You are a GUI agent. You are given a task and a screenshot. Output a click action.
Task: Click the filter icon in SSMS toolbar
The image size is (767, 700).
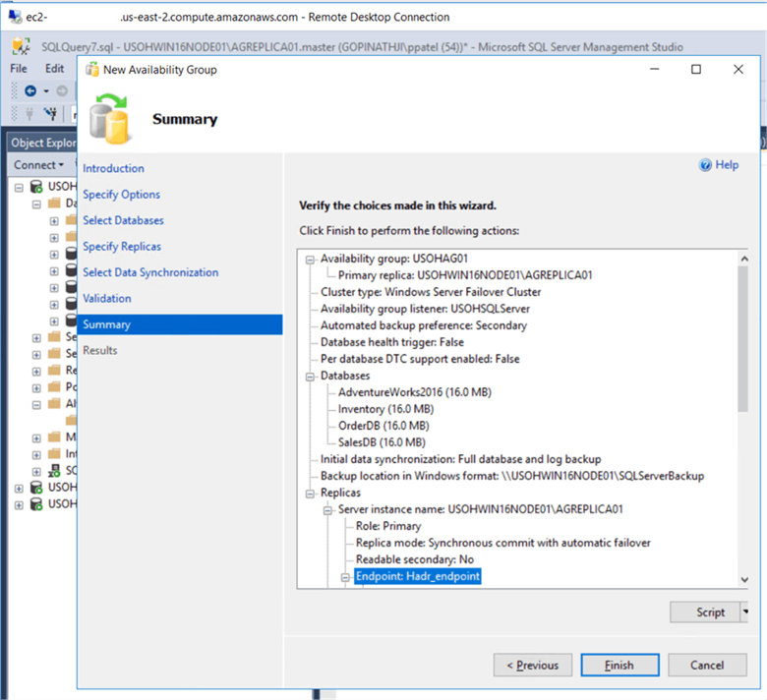50,114
